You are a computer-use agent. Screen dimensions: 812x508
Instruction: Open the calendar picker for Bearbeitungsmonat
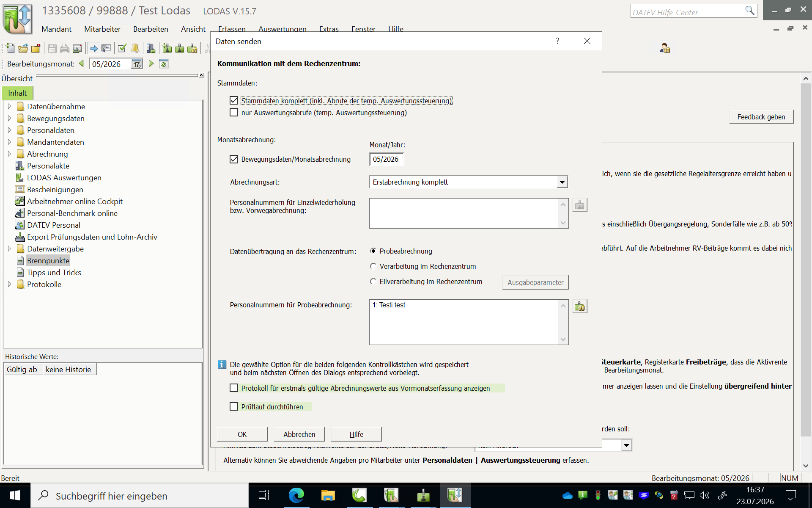point(137,64)
